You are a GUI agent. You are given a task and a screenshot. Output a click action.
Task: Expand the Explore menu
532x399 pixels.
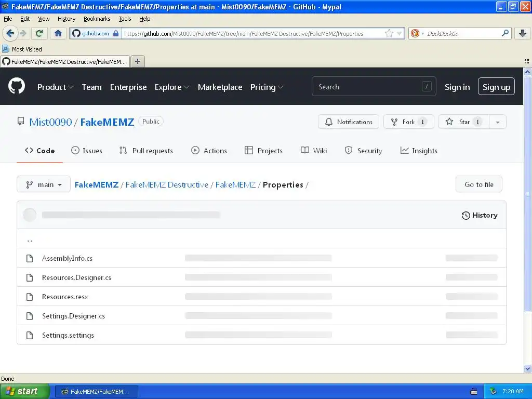pos(171,87)
